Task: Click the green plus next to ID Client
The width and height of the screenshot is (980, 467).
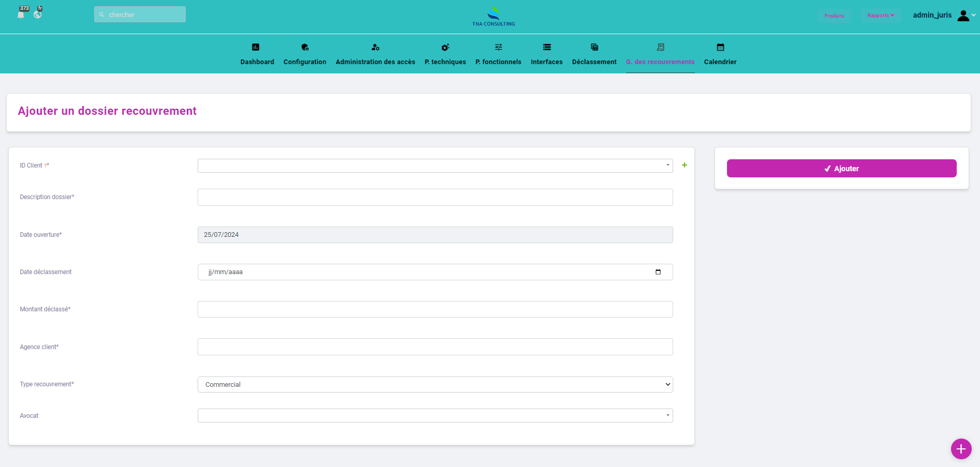Action: point(685,165)
